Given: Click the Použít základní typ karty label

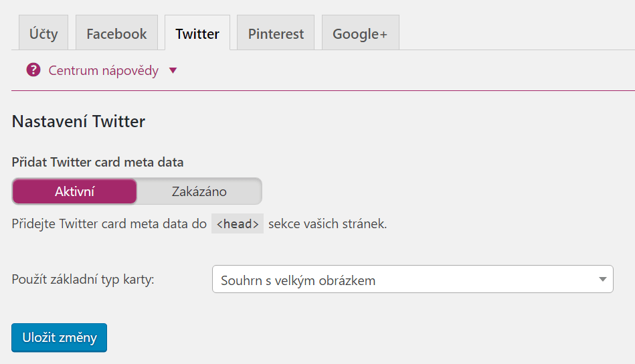Looking at the screenshot, I should 83,280.
